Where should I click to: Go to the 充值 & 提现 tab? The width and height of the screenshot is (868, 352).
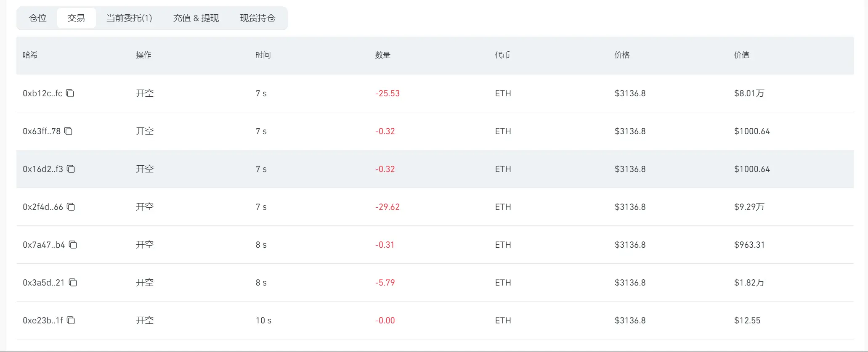point(196,18)
